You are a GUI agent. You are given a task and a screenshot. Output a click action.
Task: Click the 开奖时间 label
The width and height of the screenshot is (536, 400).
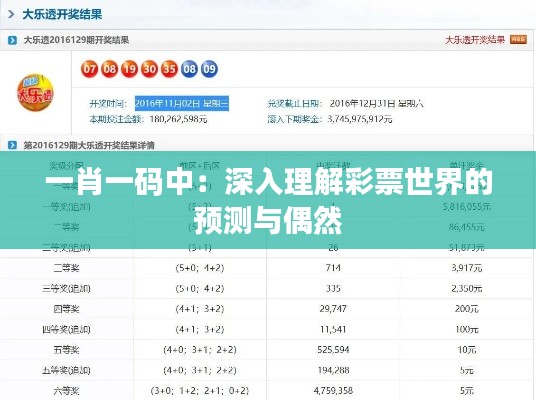click(108, 103)
